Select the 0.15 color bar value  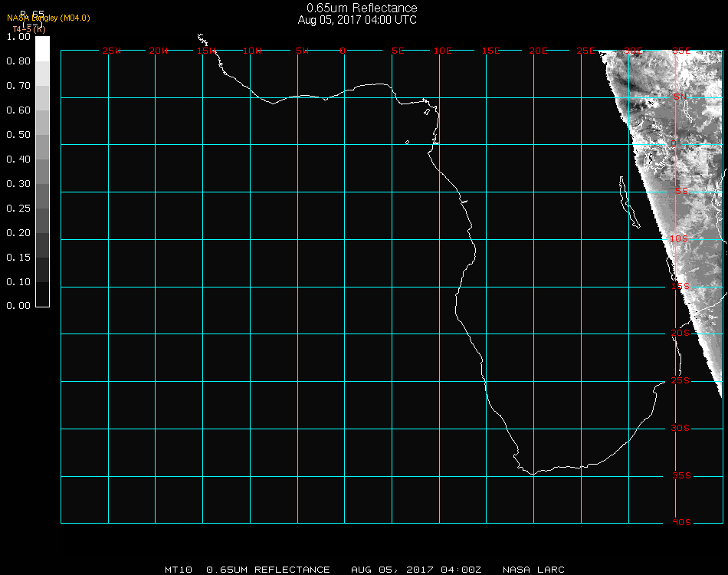pos(18,258)
